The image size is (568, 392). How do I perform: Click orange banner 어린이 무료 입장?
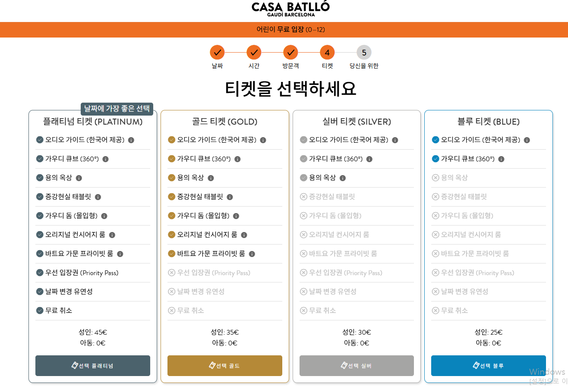click(284, 30)
